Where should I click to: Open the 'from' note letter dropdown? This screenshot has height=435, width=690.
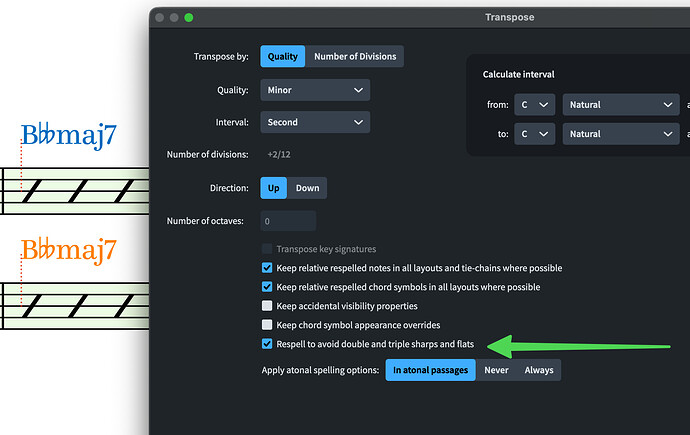[535, 104]
